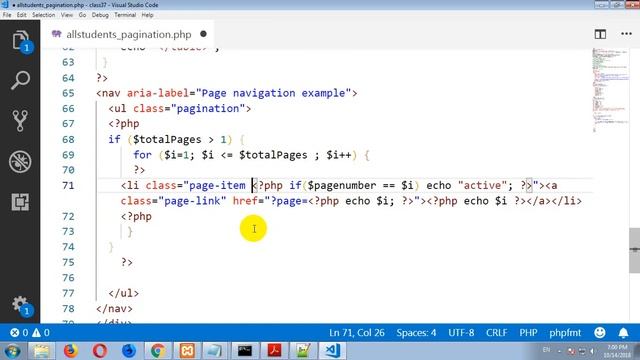Launch Google Chrome from the taskbar

158,351
